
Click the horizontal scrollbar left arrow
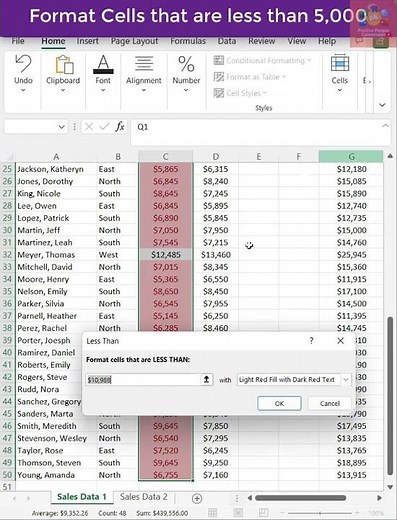pyautogui.click(x=250, y=498)
